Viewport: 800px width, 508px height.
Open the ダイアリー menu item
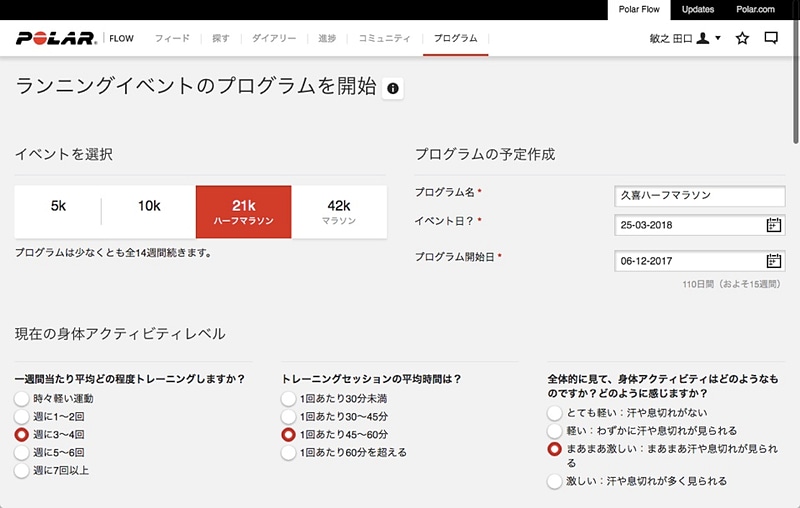274,38
